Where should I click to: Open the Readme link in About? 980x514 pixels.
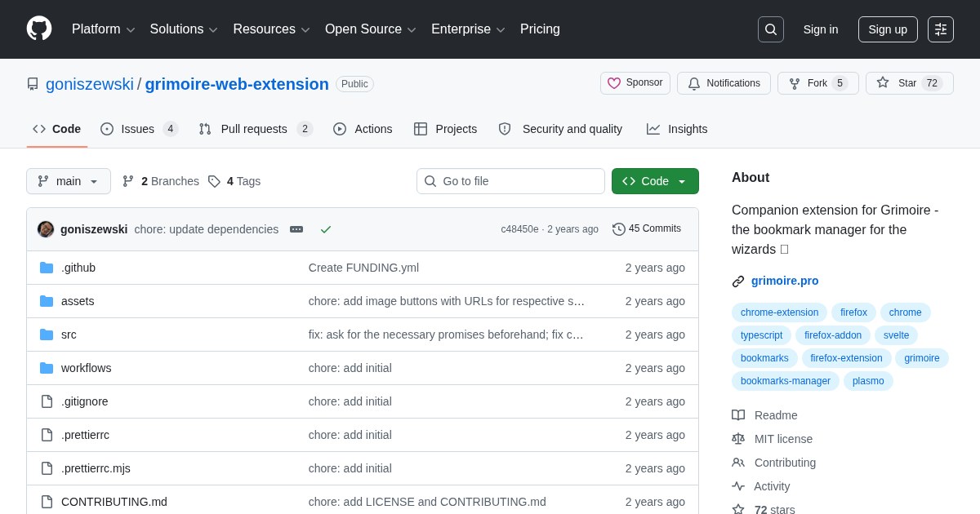pyautogui.click(x=764, y=415)
